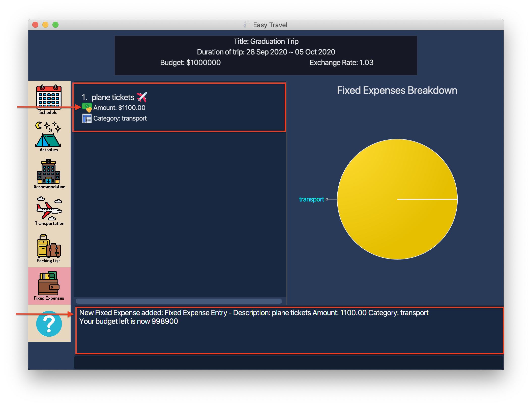Click the transport pie chart label

tap(311, 199)
